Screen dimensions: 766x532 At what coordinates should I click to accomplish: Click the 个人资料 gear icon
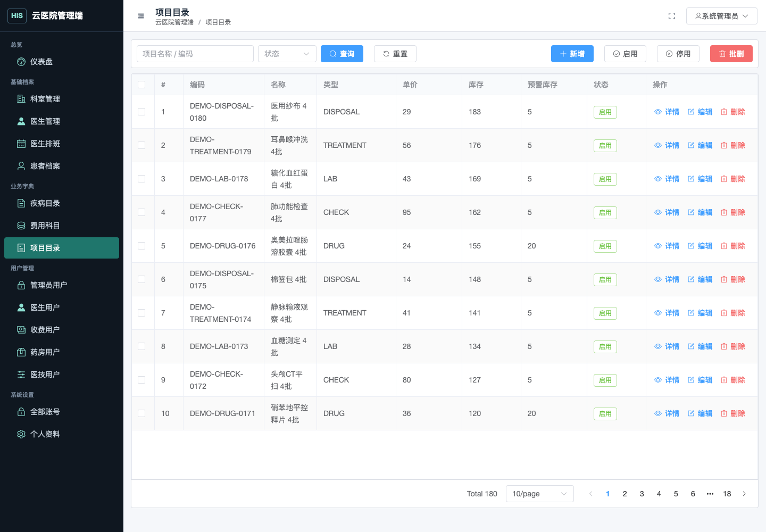coord(21,434)
